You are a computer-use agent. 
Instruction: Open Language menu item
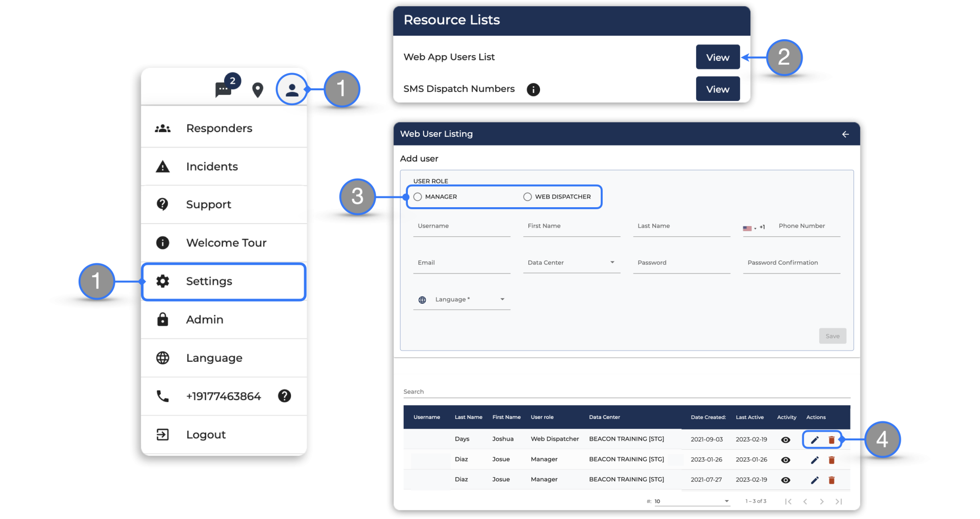click(224, 358)
